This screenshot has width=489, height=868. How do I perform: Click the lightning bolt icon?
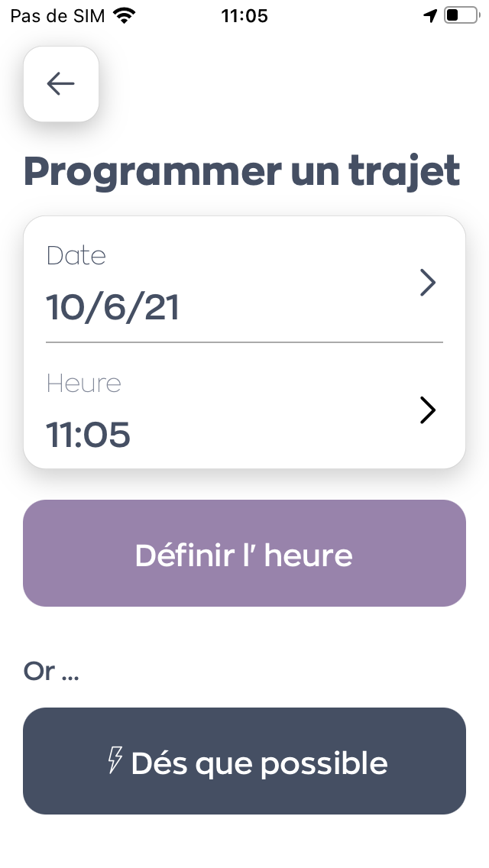coord(115,761)
